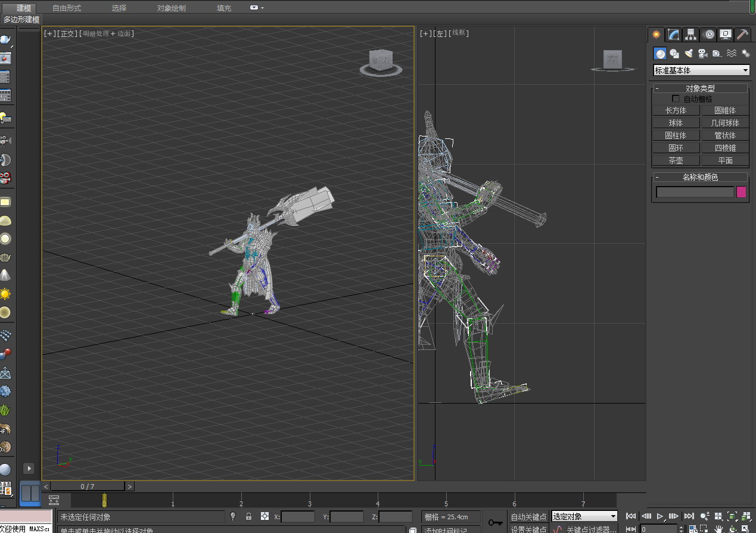Open the 选择 ribbon tab
This screenshot has height=533, width=756.
click(119, 8)
